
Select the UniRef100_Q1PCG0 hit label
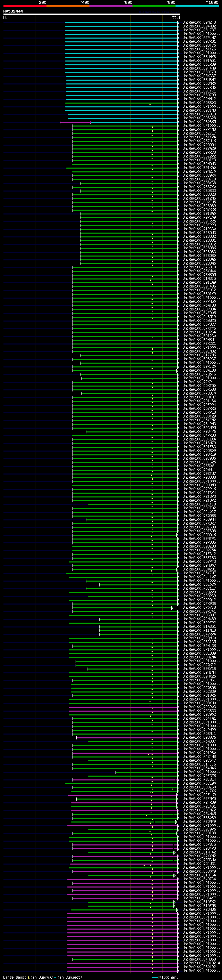tap(199, 229)
